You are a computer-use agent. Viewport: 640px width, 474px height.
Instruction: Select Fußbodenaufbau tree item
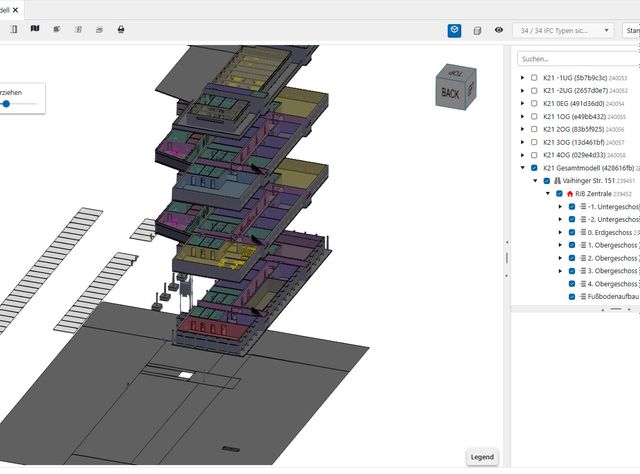613,296
